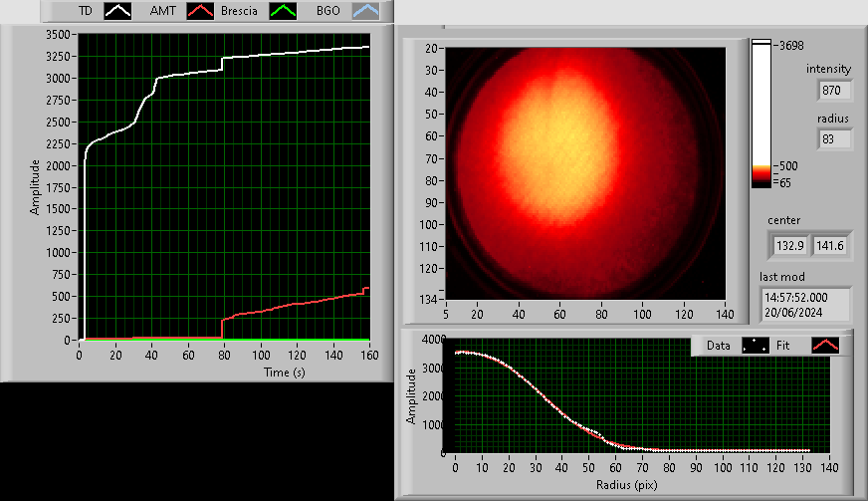868x501 pixels.
Task: Click the 3500 value on the Amplitude axis
Action: [58, 34]
